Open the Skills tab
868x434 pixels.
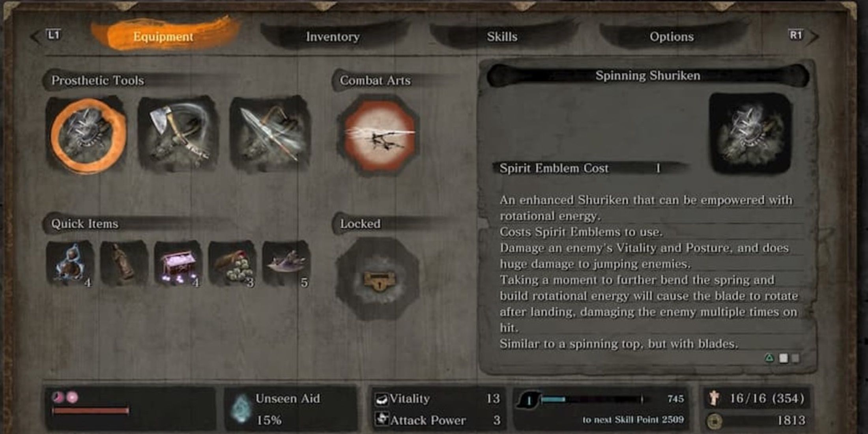[502, 36]
